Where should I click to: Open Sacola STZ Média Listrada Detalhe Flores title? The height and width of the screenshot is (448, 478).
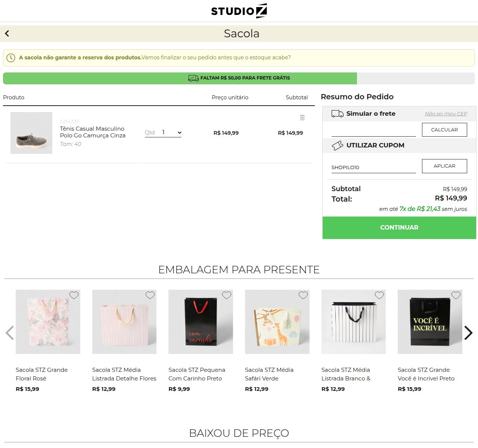(124, 374)
